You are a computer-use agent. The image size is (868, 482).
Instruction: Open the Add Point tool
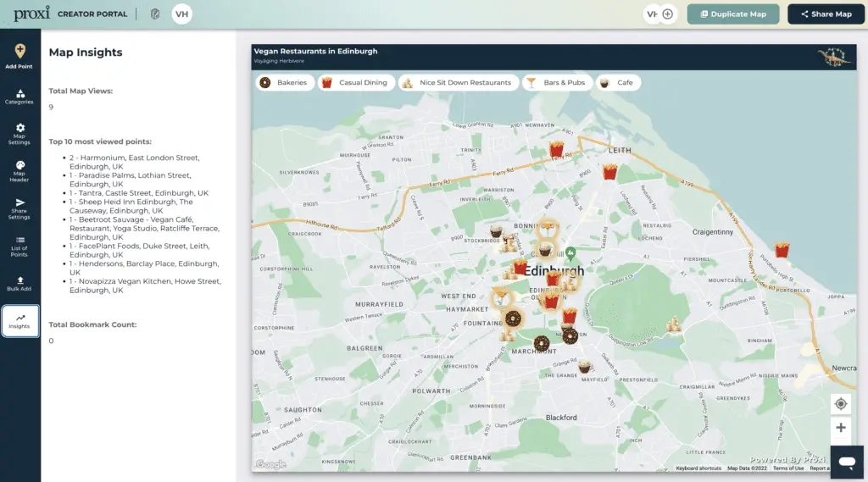(x=19, y=56)
